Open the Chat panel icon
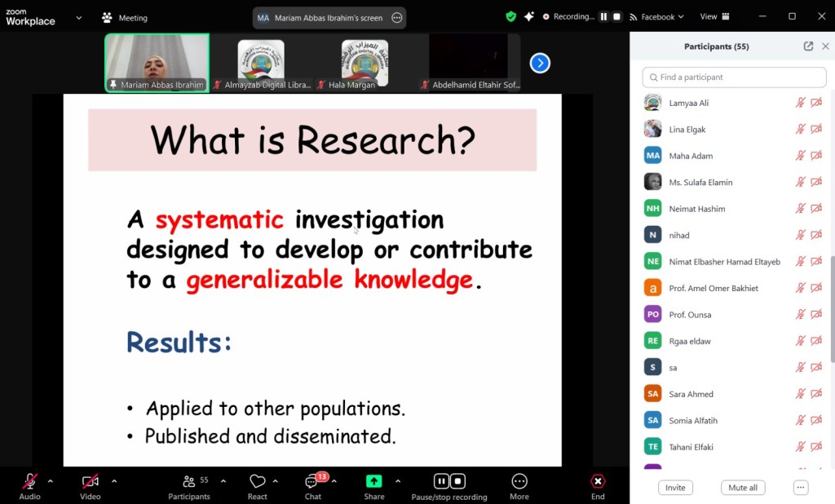Screen dimensions: 835x504 pos(312,481)
